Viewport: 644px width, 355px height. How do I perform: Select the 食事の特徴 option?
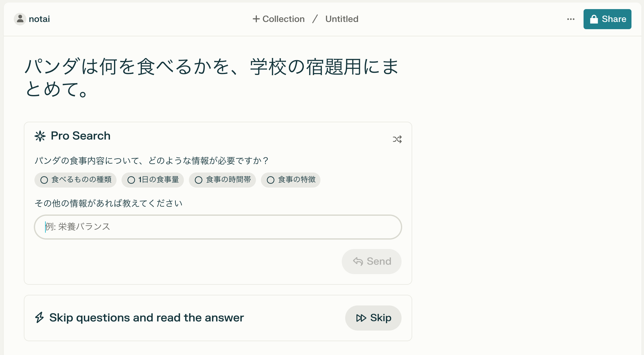tap(291, 180)
